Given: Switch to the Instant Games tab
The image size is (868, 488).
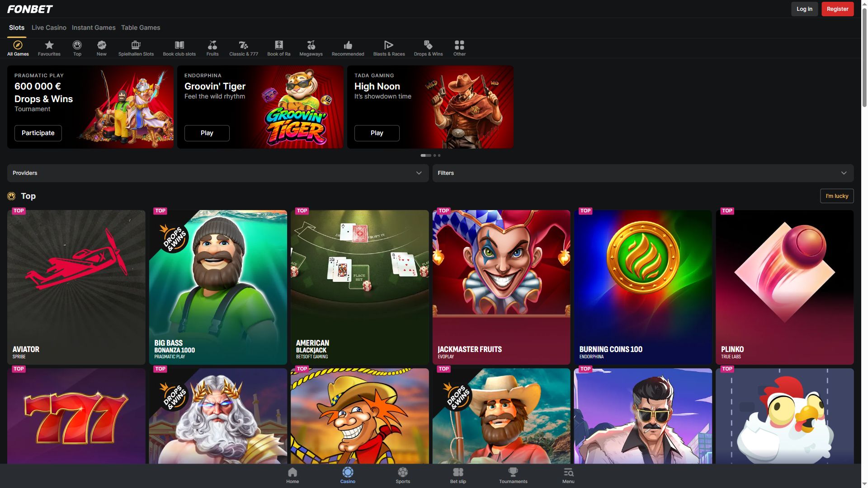Looking at the screenshot, I should click(x=94, y=28).
